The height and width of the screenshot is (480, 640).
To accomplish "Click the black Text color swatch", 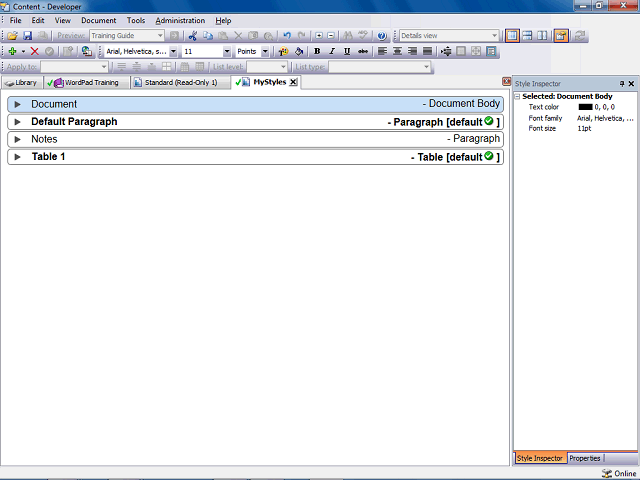I will pos(585,107).
